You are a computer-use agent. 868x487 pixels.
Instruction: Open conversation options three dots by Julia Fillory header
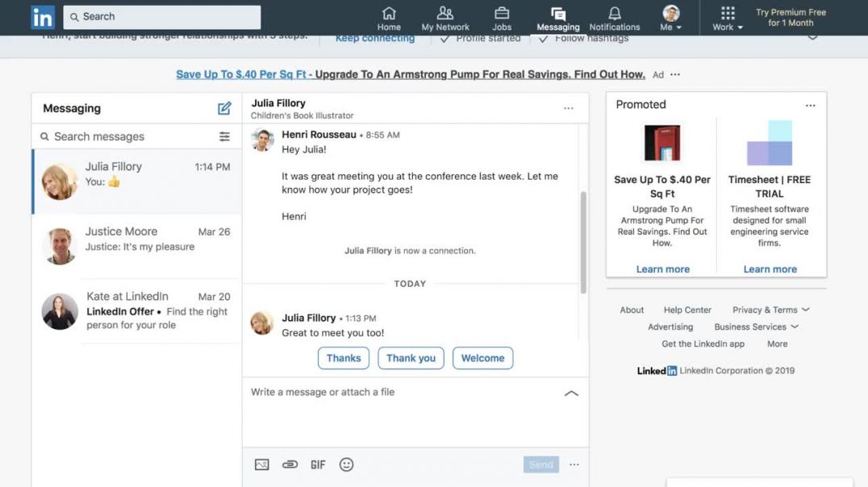click(x=569, y=108)
